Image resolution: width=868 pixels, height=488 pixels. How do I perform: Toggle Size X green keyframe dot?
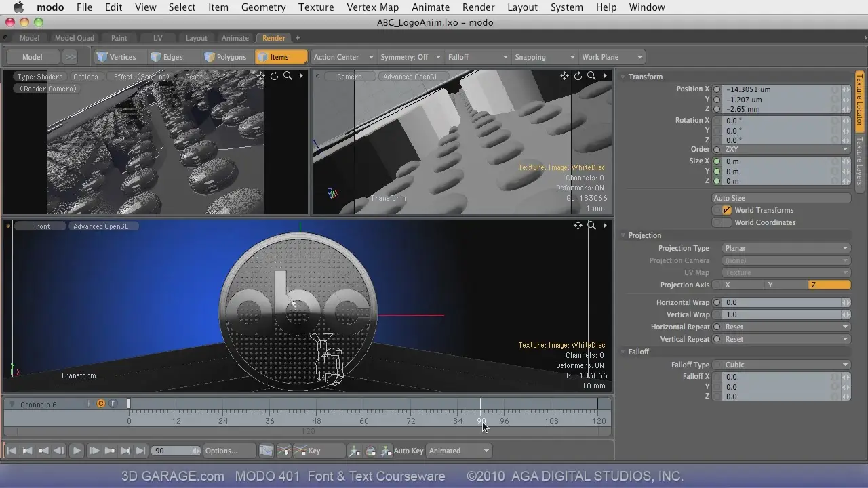[717, 161]
